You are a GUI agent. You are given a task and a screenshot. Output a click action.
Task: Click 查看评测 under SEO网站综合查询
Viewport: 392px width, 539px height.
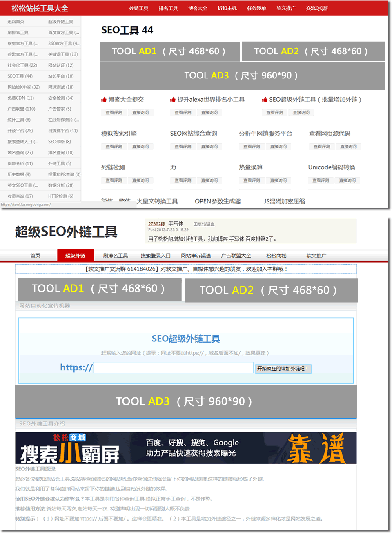pos(183,147)
